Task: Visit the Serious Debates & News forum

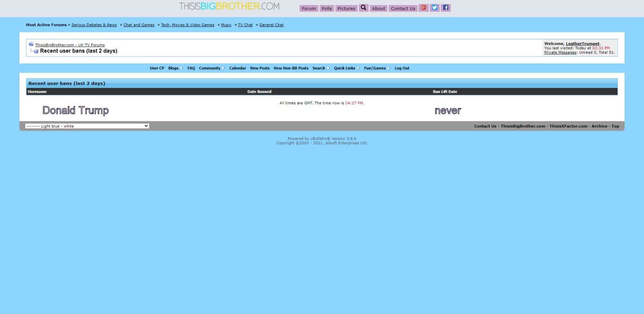Action: click(94, 25)
